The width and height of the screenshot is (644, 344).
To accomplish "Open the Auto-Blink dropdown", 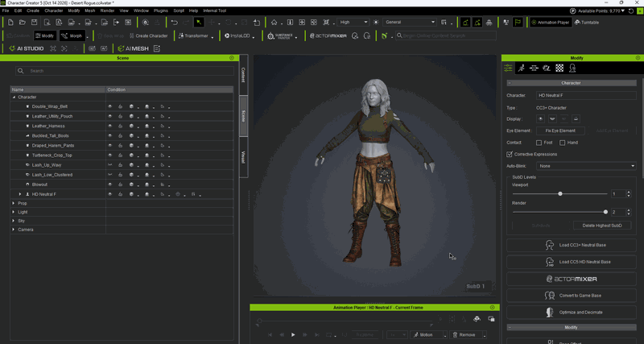I will pos(586,166).
